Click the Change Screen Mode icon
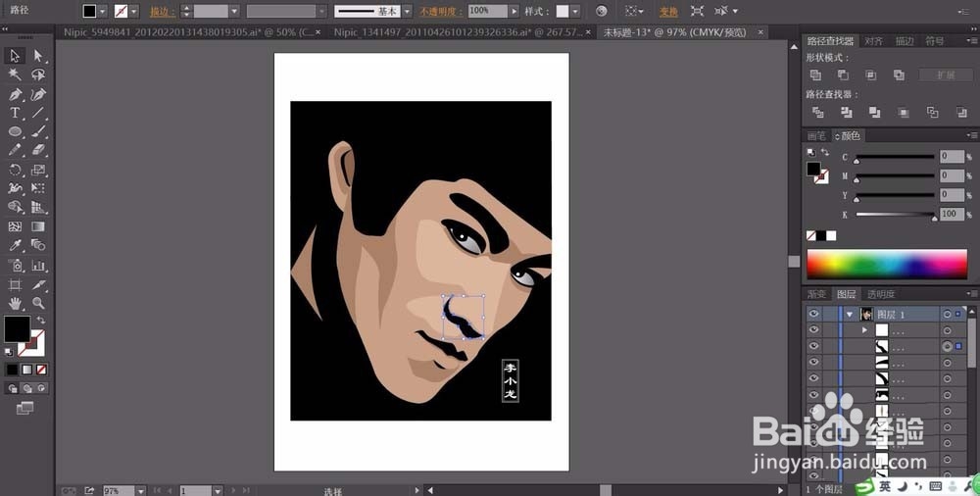Screen dimensions: 980x496 25,409
